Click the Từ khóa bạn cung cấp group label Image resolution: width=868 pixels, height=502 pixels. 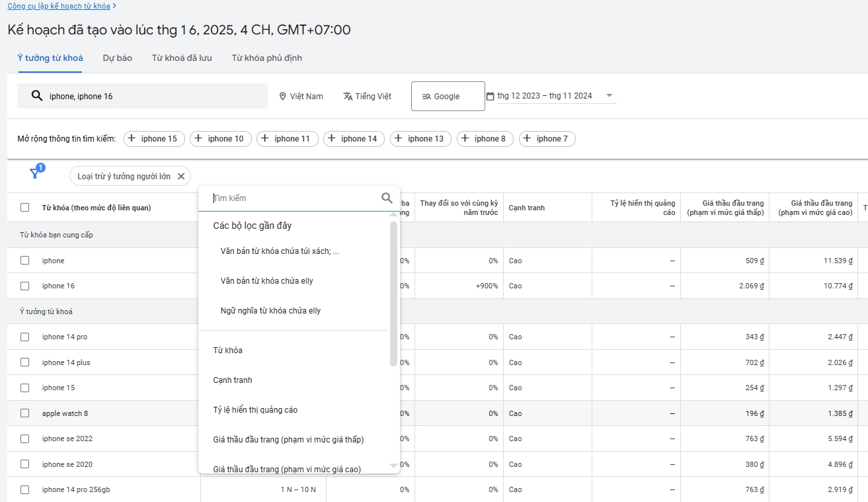(x=56, y=235)
